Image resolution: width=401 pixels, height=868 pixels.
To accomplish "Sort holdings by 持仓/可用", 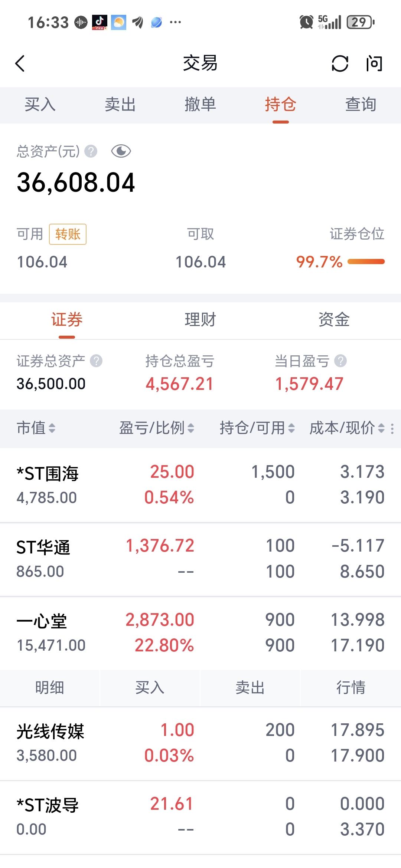I will click(257, 428).
